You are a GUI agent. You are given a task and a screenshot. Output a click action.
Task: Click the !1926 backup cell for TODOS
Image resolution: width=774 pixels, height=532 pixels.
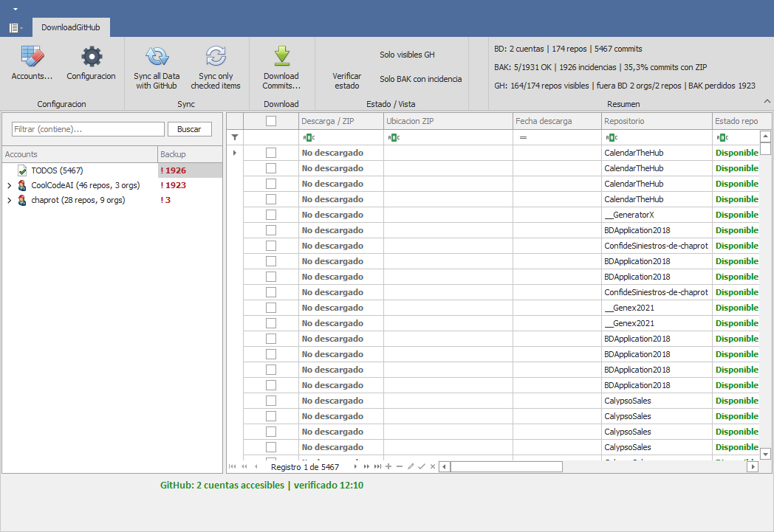190,170
